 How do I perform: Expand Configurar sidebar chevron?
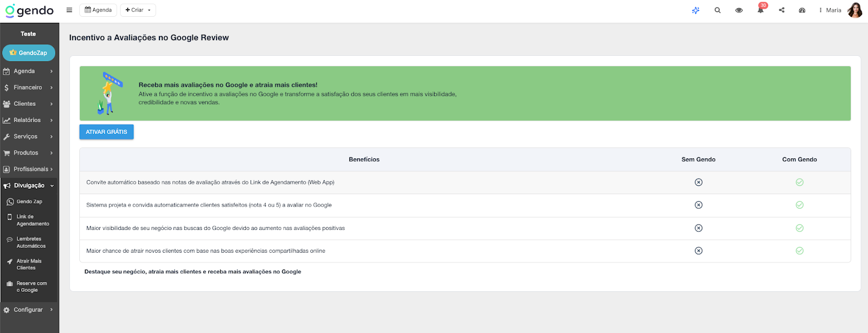(x=52, y=310)
